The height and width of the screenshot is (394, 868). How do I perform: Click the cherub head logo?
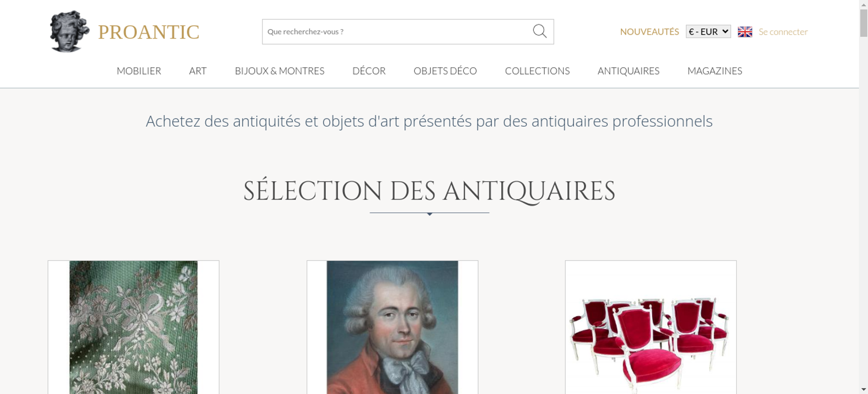(x=69, y=32)
